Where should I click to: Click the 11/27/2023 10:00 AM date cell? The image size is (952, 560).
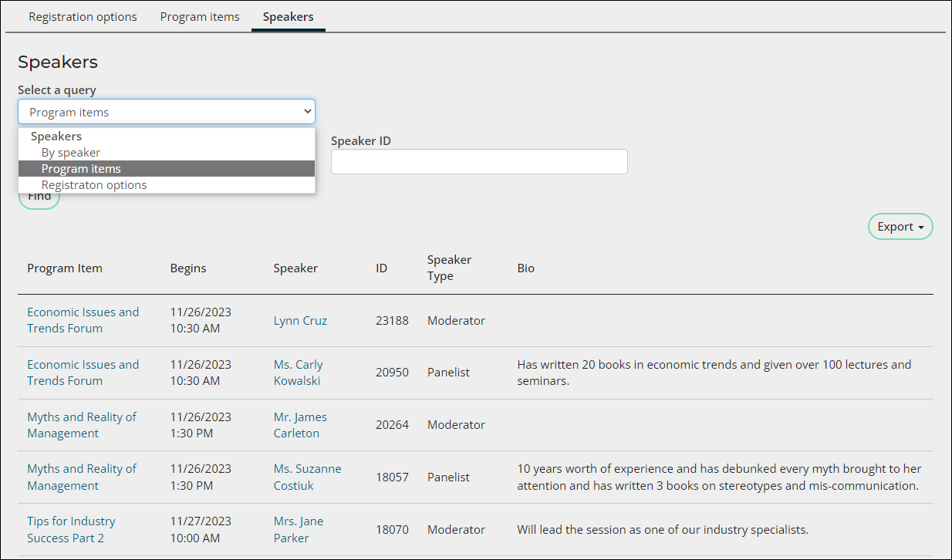pos(201,529)
